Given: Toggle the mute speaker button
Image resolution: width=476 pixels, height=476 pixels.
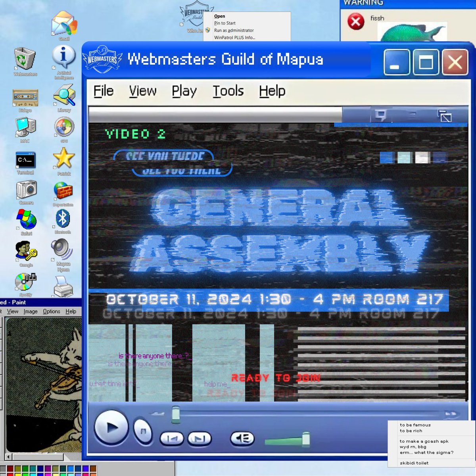Looking at the screenshot, I should (x=242, y=438).
